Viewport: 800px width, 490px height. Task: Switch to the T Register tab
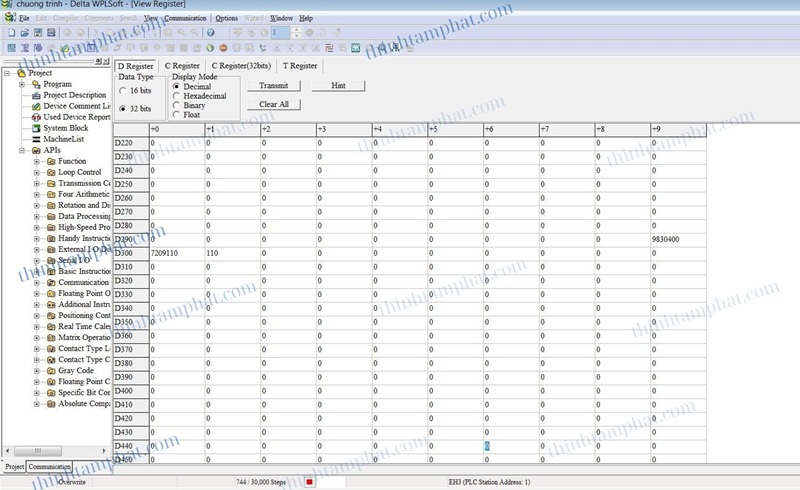(x=299, y=66)
